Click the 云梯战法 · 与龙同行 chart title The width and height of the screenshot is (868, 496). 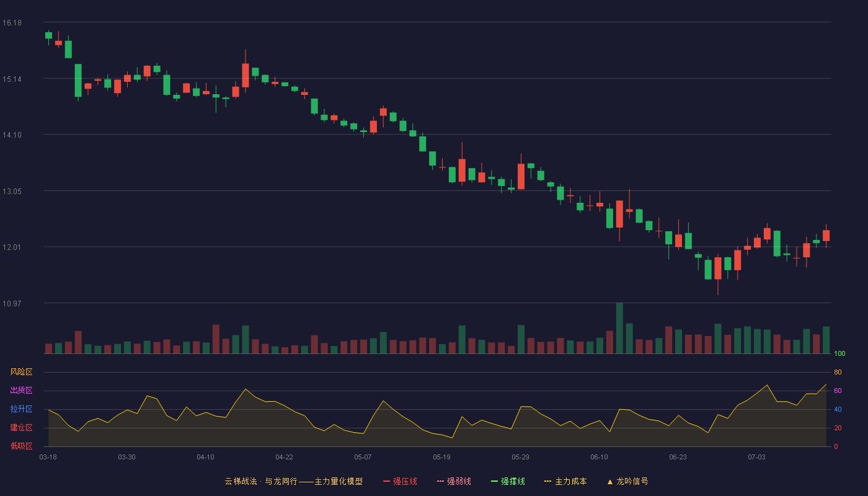coord(293,481)
